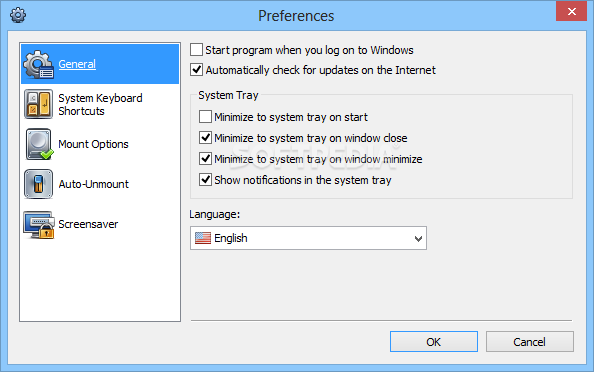Image resolution: width=594 pixels, height=372 pixels.
Task: Uncheck Minimize to system tray on window close
Action: [x=205, y=138]
